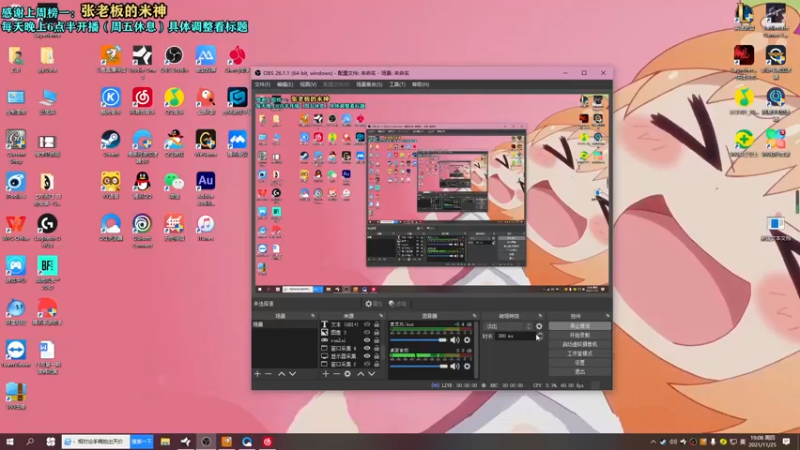Click 停止推流 stop streaming button
The width and height of the screenshot is (800, 450).
point(580,326)
